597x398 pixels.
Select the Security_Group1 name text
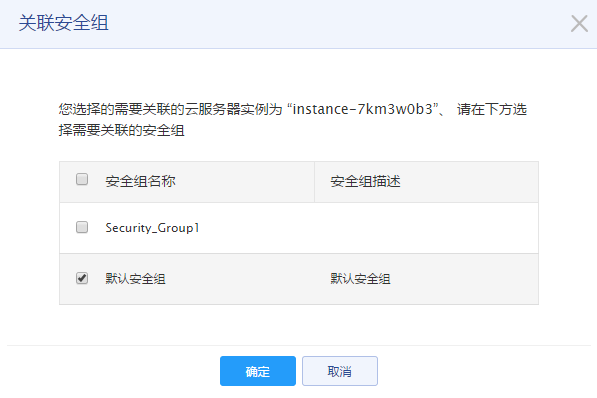click(x=152, y=228)
